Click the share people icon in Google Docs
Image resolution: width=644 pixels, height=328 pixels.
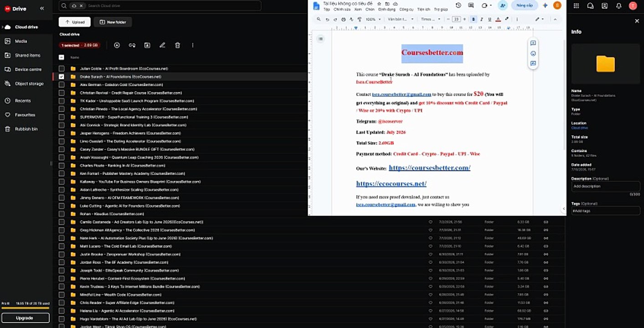pos(503,5)
